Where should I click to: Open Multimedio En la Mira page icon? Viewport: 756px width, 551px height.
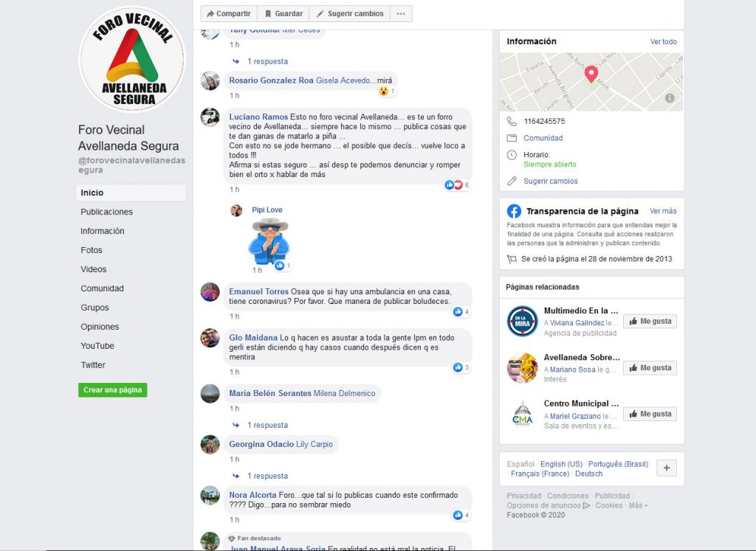[x=522, y=322]
